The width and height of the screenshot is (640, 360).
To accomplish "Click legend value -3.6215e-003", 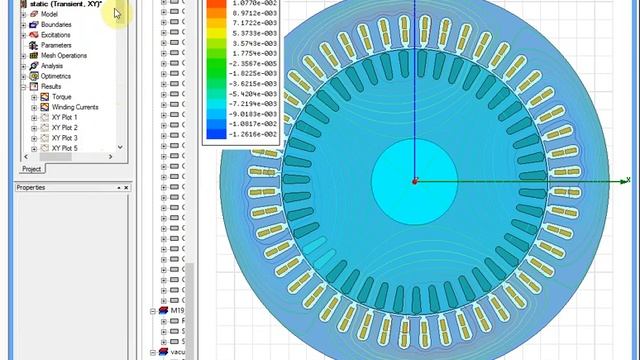I will click(x=253, y=84).
